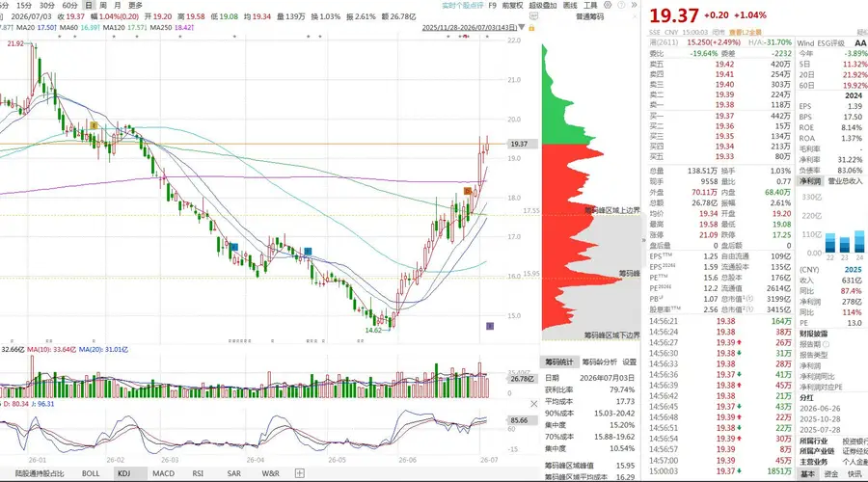Switch to the 营业总收入 toggle
This screenshot has height=482, width=868.
[845, 181]
